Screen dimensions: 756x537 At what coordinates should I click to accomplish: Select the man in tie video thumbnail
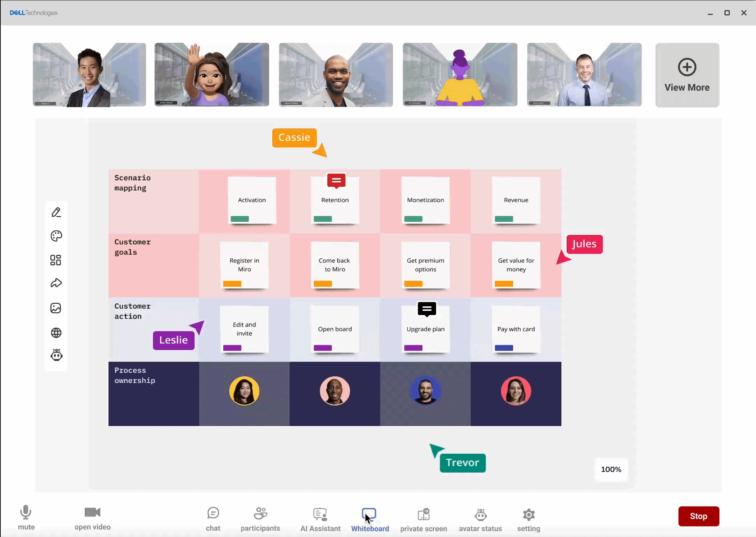(584, 75)
